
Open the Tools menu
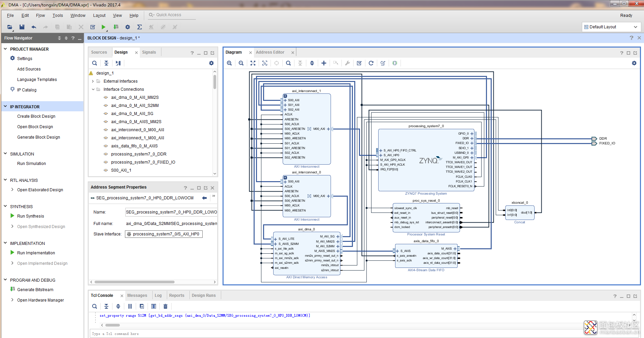pos(58,16)
